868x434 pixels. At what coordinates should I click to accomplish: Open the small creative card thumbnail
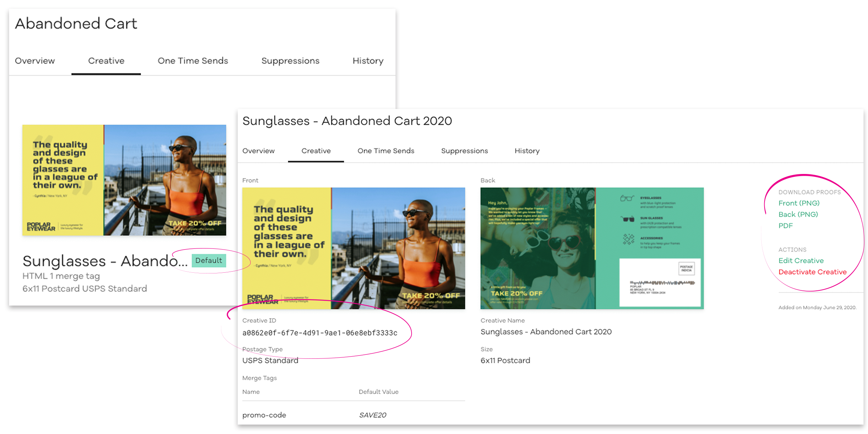(x=124, y=180)
